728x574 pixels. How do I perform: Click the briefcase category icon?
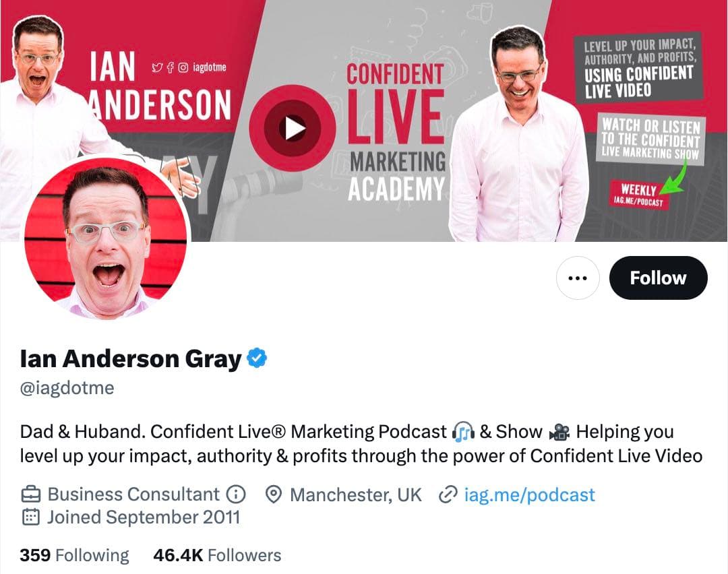coord(30,495)
